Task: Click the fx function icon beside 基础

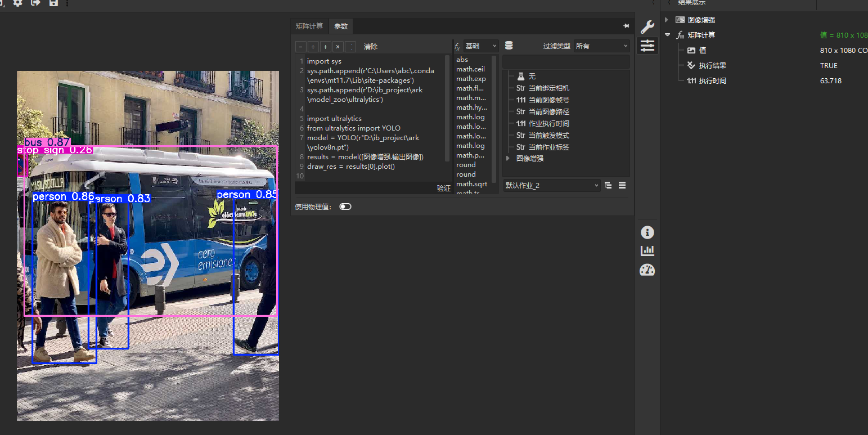Action: coord(458,46)
